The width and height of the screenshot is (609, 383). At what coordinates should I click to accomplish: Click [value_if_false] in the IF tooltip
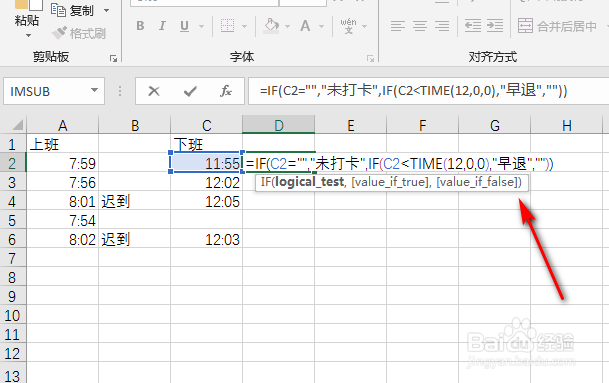[x=477, y=182]
